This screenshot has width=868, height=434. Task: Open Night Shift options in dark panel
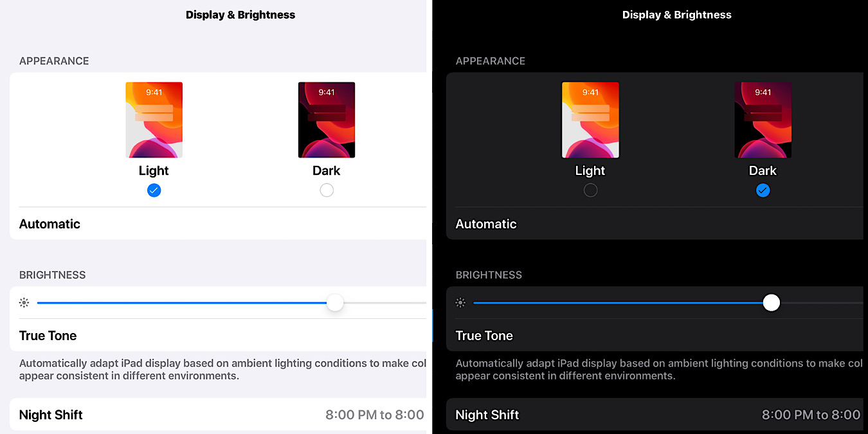(487, 415)
